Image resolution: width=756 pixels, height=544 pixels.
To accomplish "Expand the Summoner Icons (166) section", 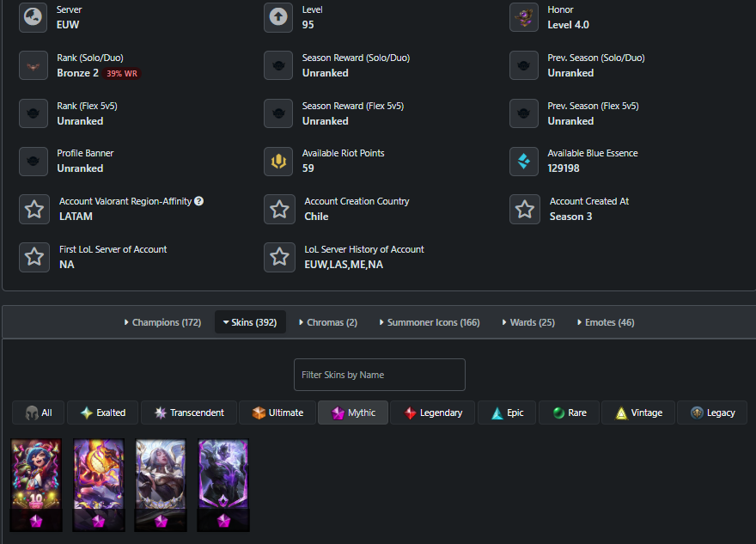I will point(430,322).
